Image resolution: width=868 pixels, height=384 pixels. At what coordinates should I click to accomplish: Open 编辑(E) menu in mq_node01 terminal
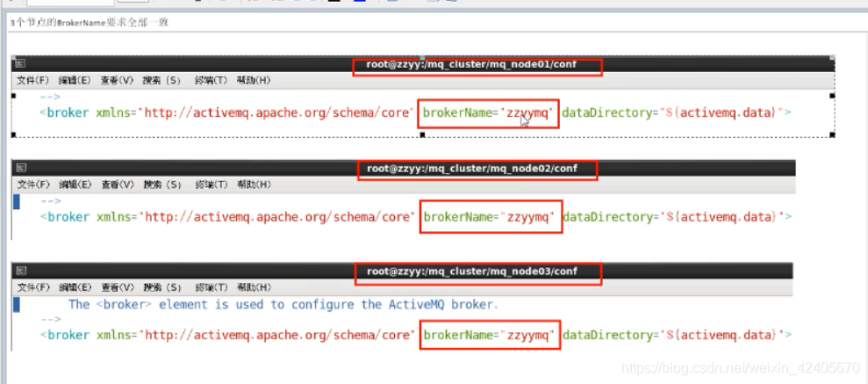click(x=75, y=80)
